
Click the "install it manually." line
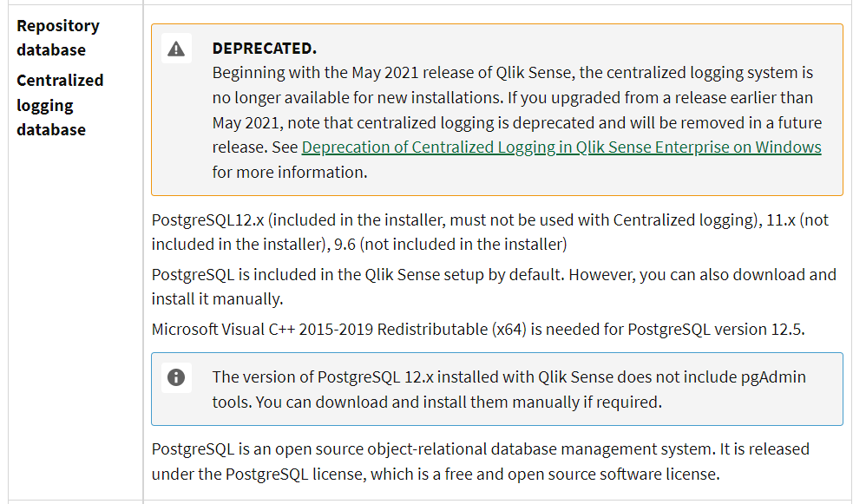point(217,299)
